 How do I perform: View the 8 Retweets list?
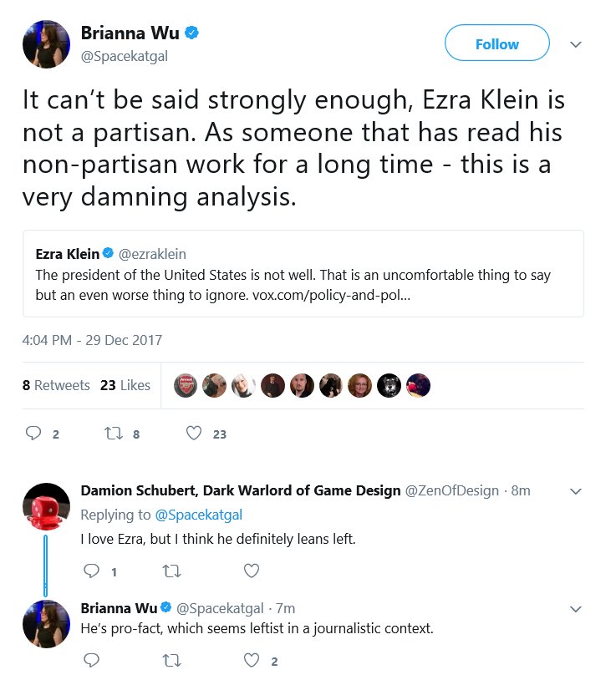coord(56,385)
